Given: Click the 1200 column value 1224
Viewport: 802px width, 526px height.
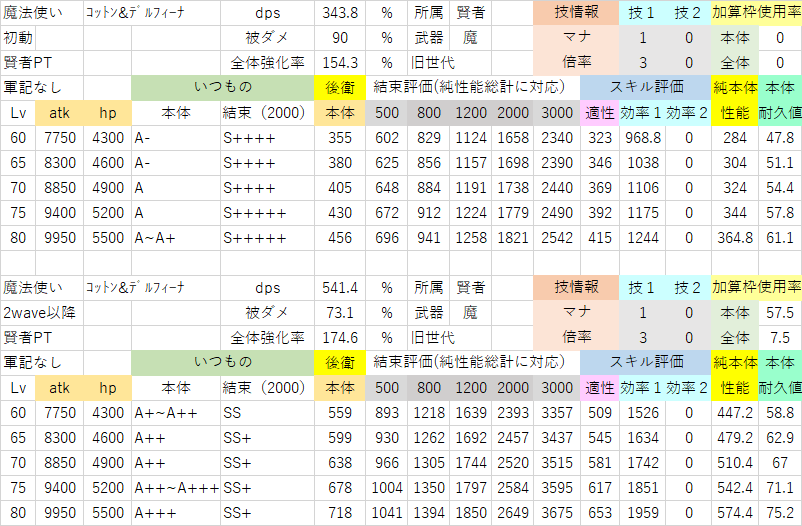Looking at the screenshot, I should click(471, 213).
